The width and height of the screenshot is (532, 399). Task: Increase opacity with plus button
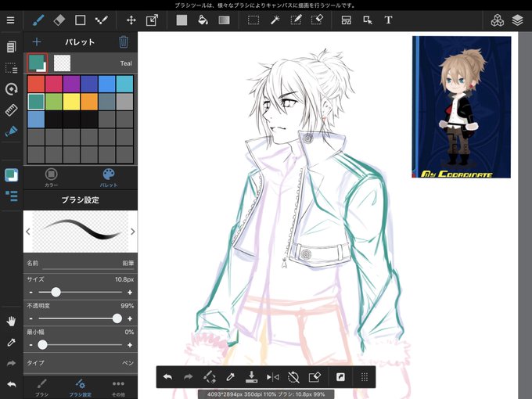click(x=130, y=318)
